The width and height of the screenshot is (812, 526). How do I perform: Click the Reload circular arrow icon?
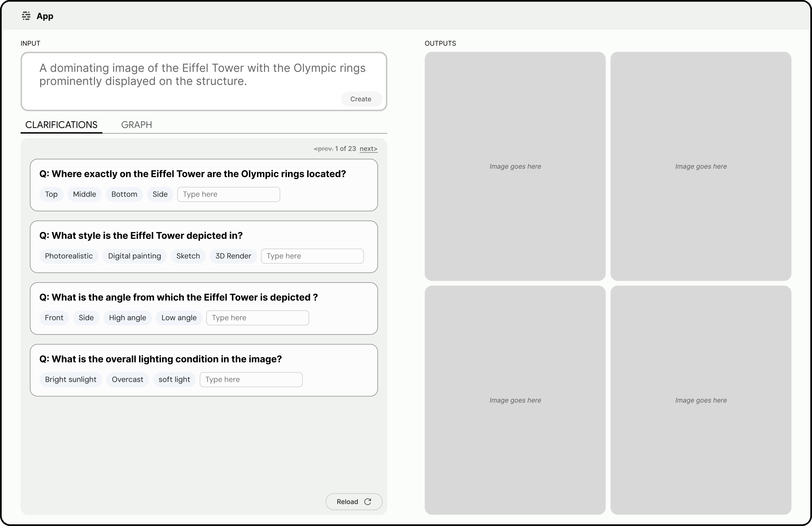(367, 501)
